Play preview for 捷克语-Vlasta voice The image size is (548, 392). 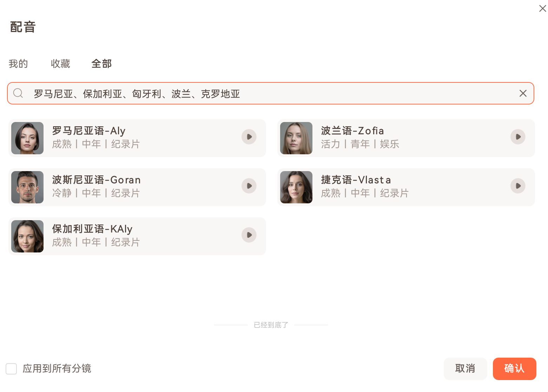coord(518,186)
